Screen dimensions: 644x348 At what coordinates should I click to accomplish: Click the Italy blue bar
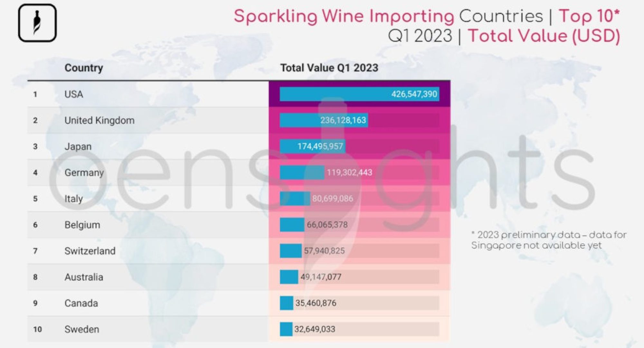point(295,199)
